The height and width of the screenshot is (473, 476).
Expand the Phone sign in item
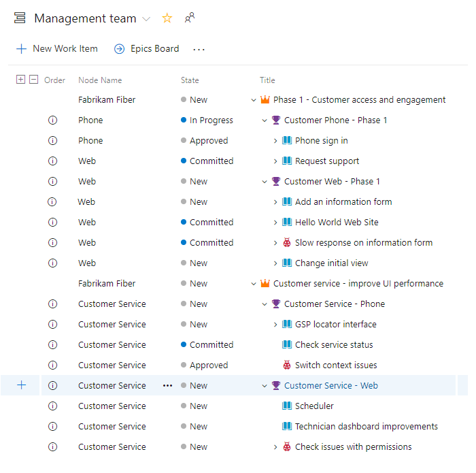tap(276, 141)
